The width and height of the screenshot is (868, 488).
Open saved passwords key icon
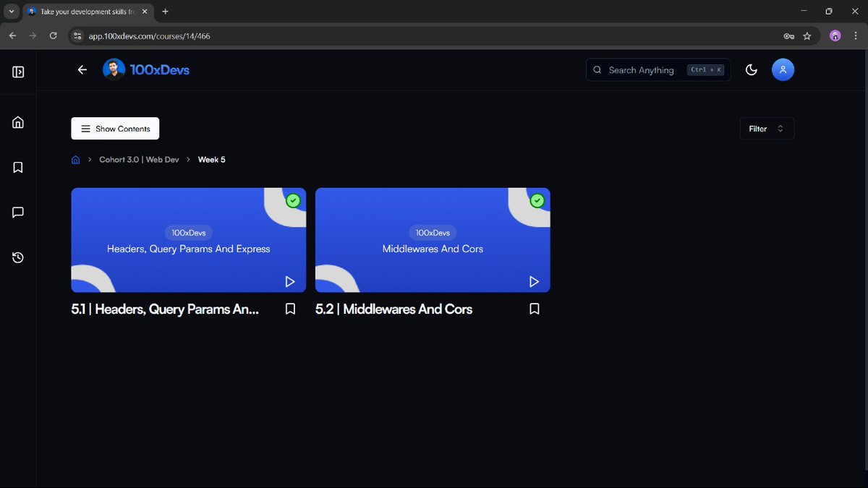(788, 35)
